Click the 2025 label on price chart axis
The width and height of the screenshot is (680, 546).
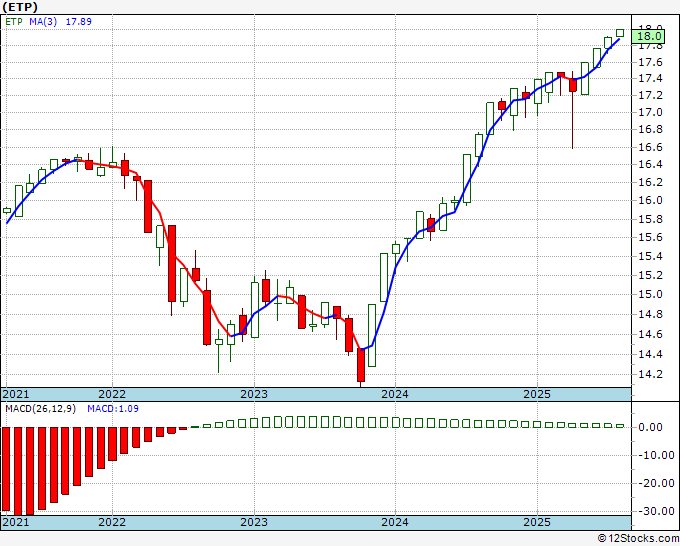537,394
